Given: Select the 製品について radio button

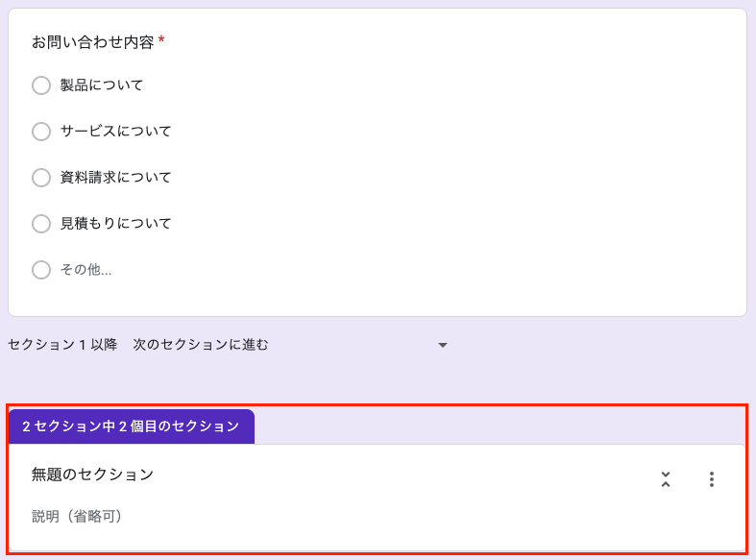Looking at the screenshot, I should [x=41, y=85].
